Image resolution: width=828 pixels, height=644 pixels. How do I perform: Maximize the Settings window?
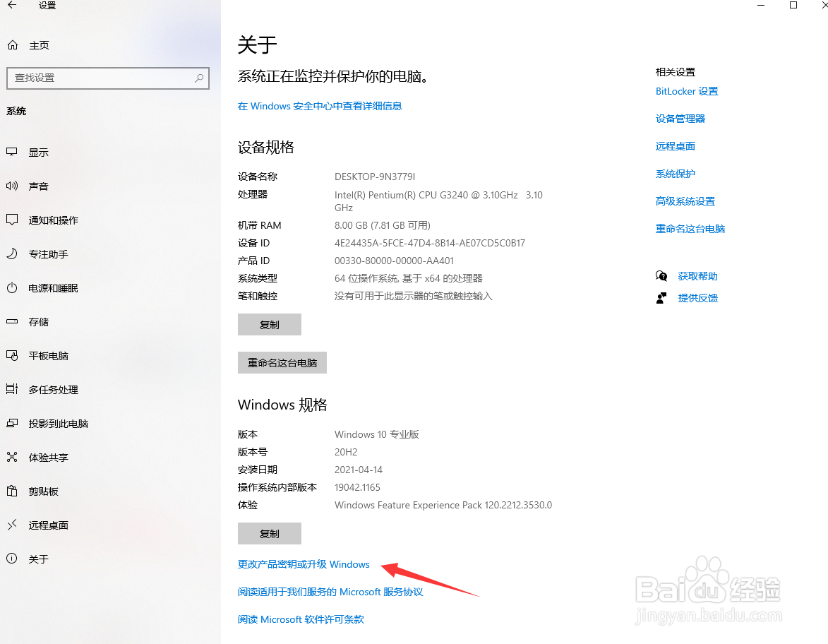tap(793, 5)
